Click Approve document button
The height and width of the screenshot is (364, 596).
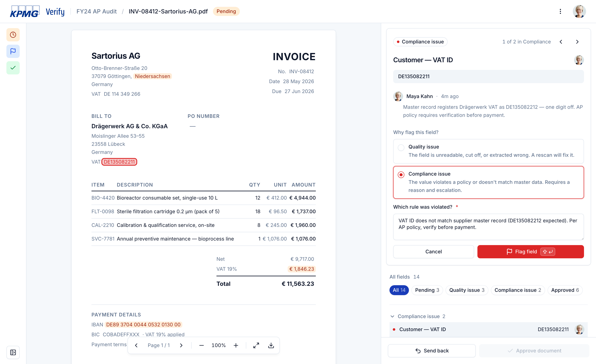tap(534, 351)
